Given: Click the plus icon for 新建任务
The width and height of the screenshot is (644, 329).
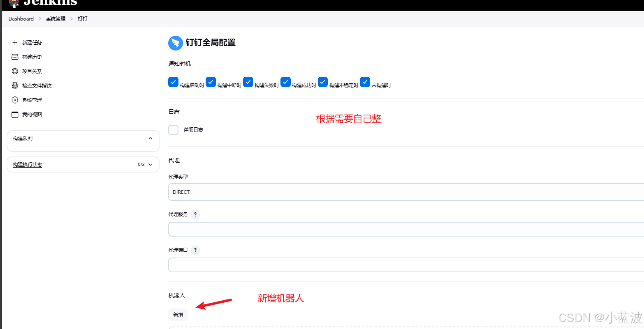Looking at the screenshot, I should [15, 42].
